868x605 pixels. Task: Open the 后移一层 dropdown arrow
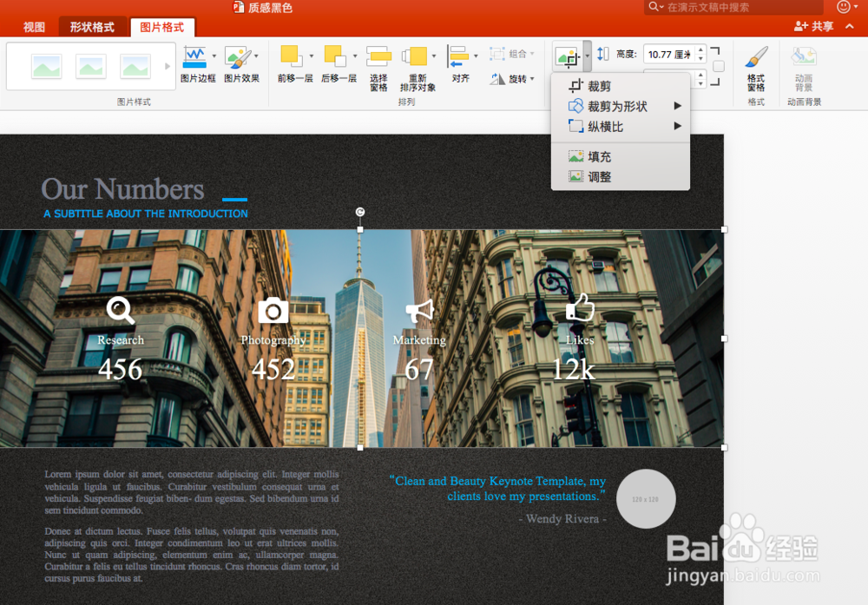click(x=355, y=56)
